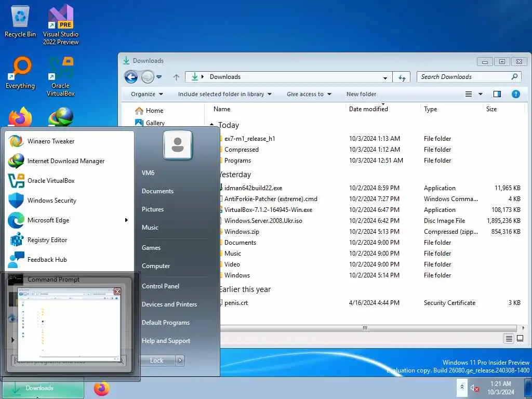
Task: Open Explorer help question mark icon
Action: (x=516, y=94)
